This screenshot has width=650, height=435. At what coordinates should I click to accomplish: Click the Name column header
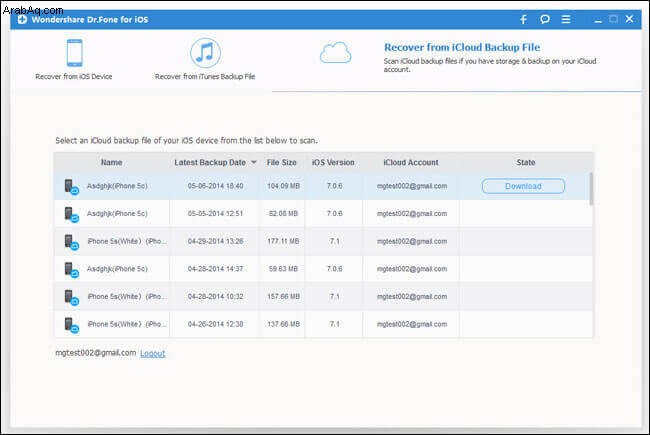tap(112, 163)
